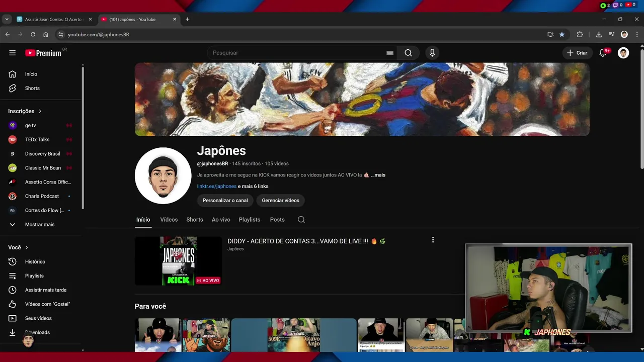Open the browser home page button

pyautogui.click(x=46, y=34)
